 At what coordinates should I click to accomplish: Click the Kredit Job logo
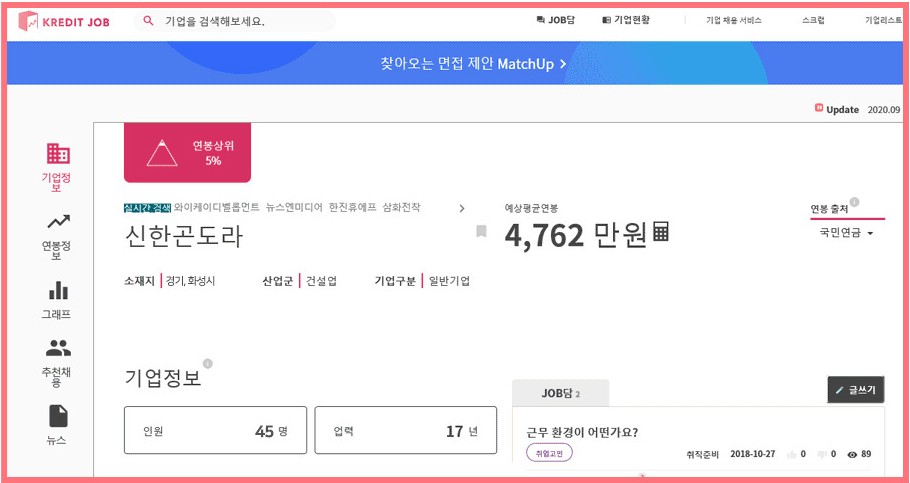point(64,21)
